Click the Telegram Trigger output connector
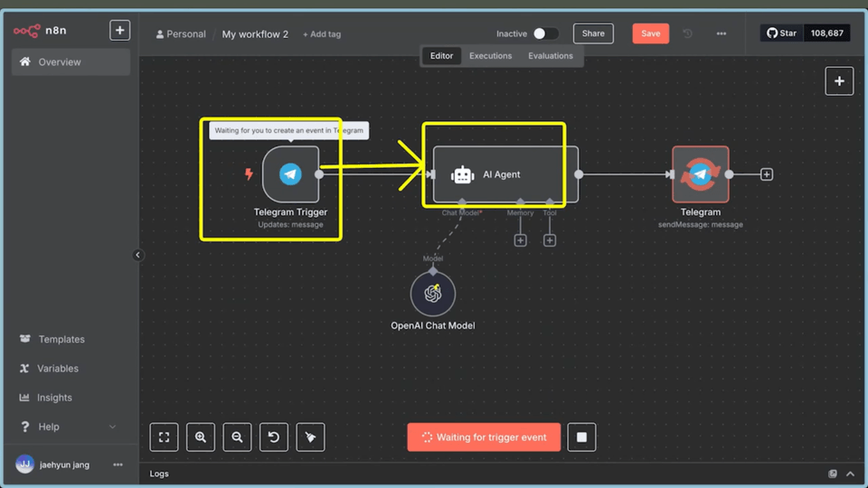The width and height of the screenshot is (868, 488). (x=319, y=174)
